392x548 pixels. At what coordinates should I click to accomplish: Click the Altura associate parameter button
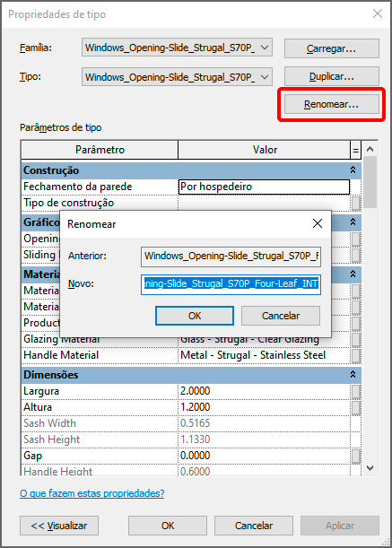coord(355,407)
